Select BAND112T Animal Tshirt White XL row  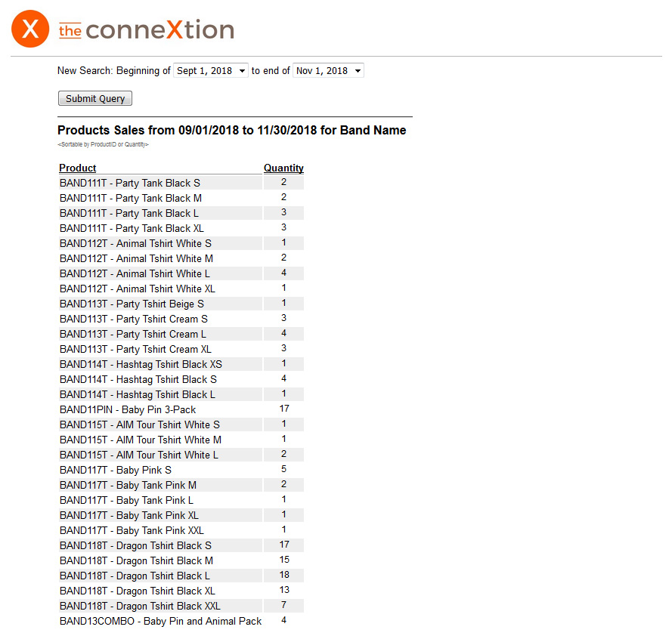[138, 289]
